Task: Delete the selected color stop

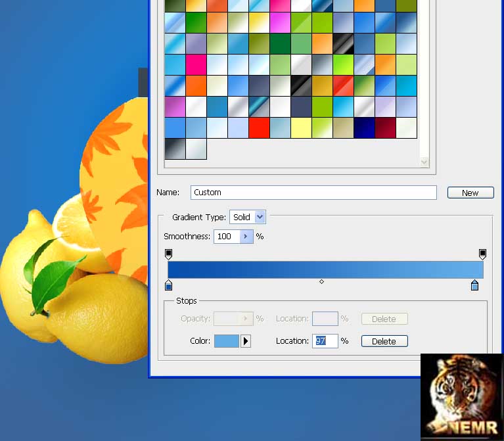Action: tap(384, 341)
